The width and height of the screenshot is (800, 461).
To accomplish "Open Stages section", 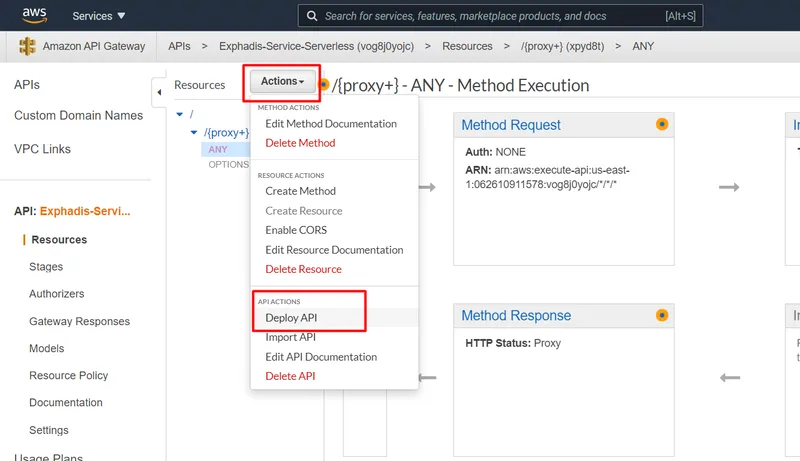I will pyautogui.click(x=46, y=267).
